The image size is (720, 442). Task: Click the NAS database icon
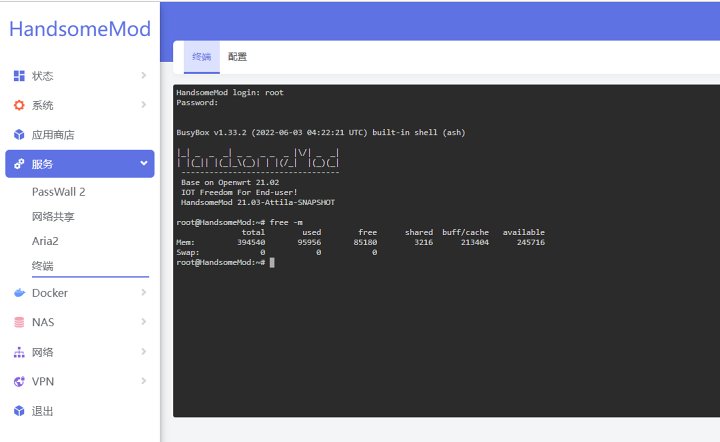coord(19,322)
